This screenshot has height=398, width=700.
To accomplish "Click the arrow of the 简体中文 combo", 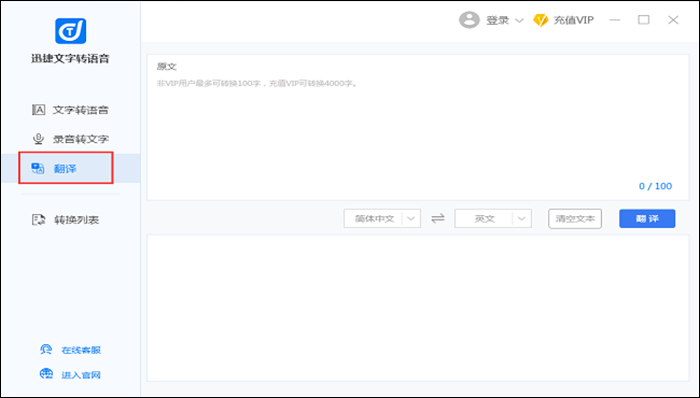I will click(x=411, y=219).
